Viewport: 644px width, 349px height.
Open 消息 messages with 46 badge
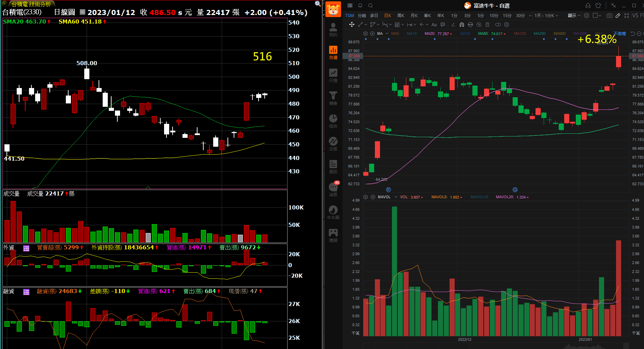(333, 190)
